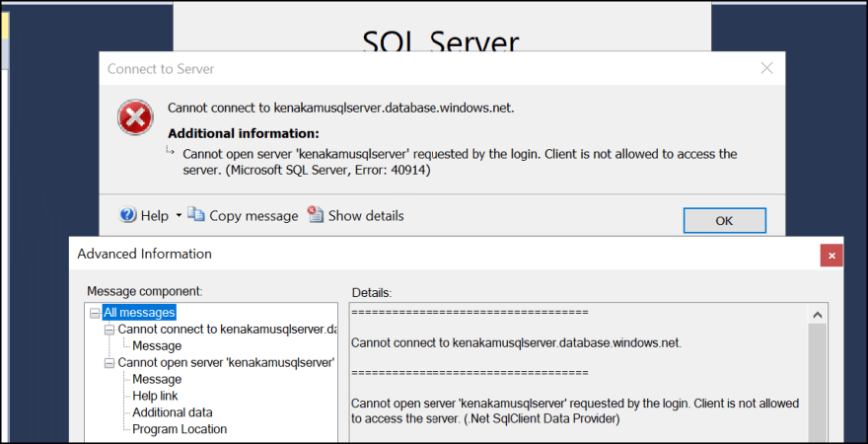Collapse the All messages tree node

point(95,314)
